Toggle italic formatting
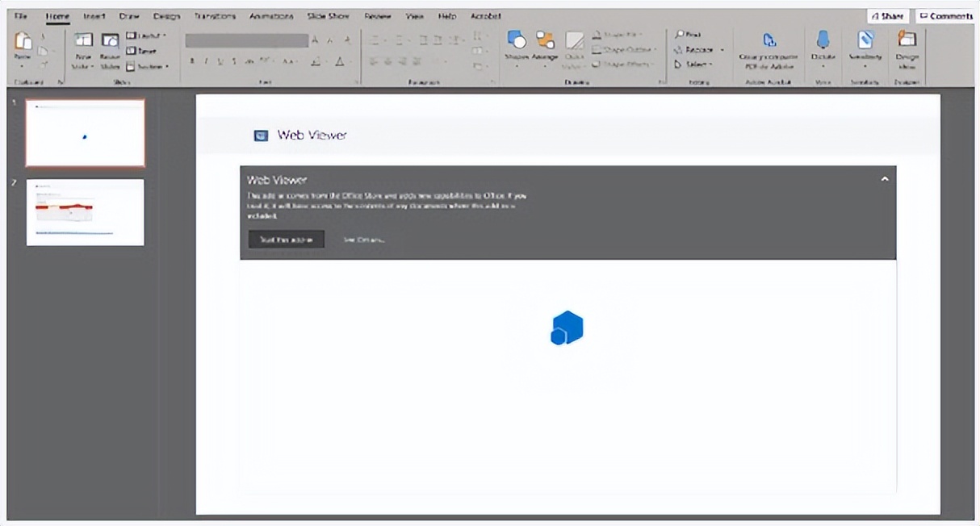 click(x=207, y=61)
